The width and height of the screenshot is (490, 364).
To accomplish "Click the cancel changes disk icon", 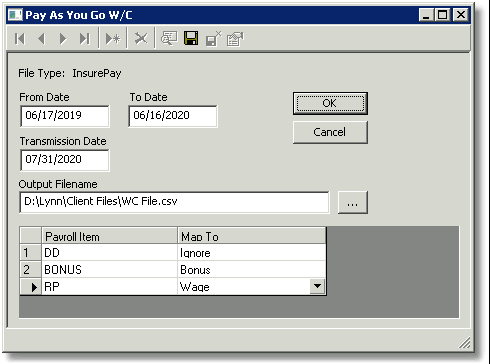I will tap(213, 39).
